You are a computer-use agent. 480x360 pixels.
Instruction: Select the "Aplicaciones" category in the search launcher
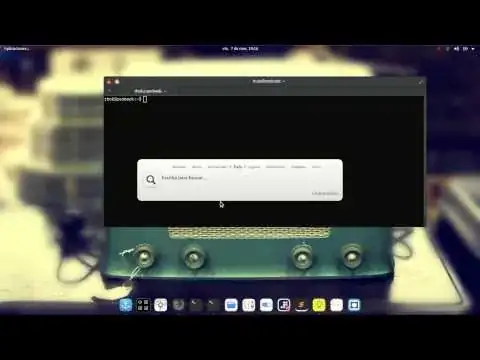pyautogui.click(x=218, y=166)
